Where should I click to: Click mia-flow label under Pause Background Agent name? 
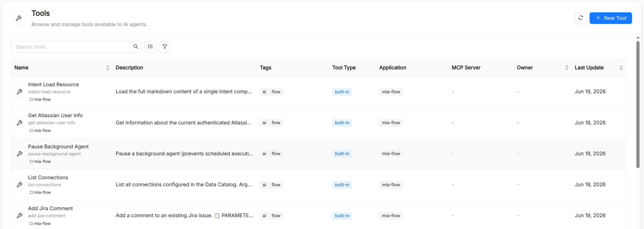click(x=40, y=161)
